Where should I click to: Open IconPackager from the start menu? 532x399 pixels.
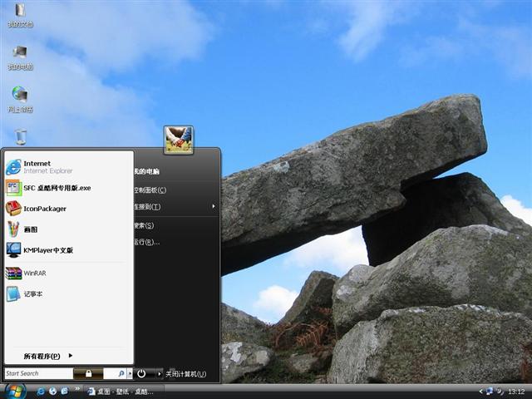point(69,209)
